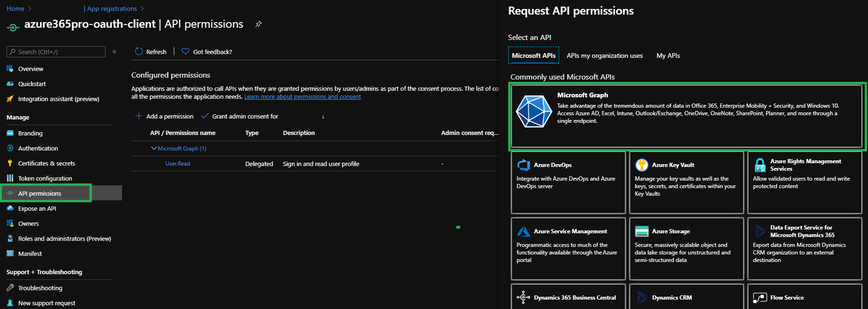Click the Overview sidebar icon

10,69
